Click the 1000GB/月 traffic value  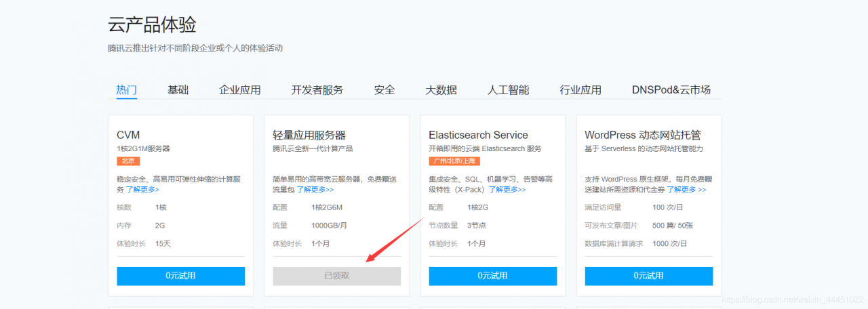[329, 225]
